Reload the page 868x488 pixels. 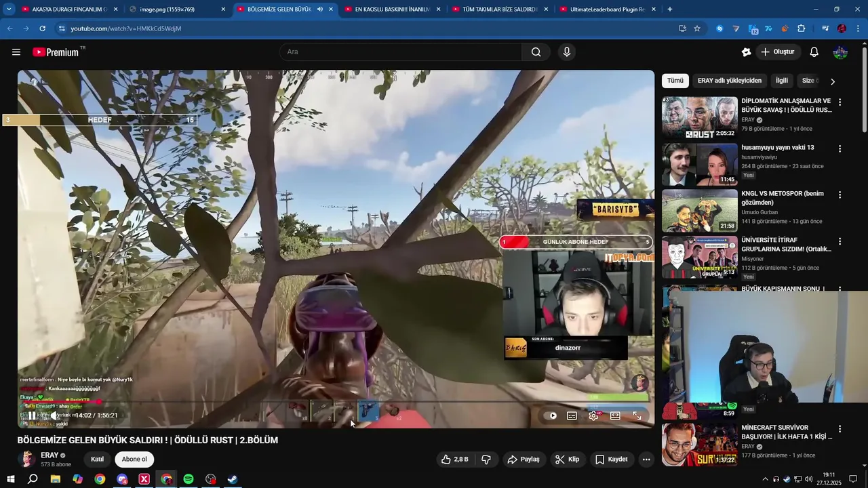click(42, 28)
